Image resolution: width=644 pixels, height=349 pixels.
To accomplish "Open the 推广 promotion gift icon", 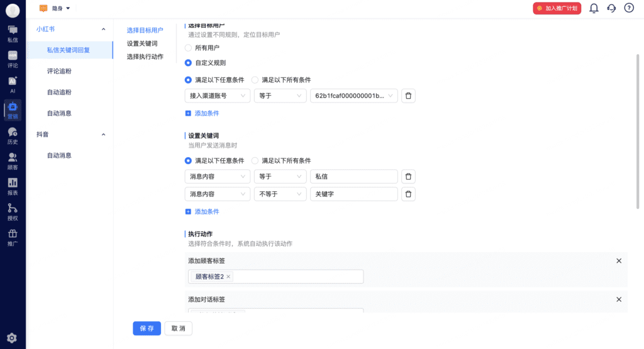I will 13,237.
